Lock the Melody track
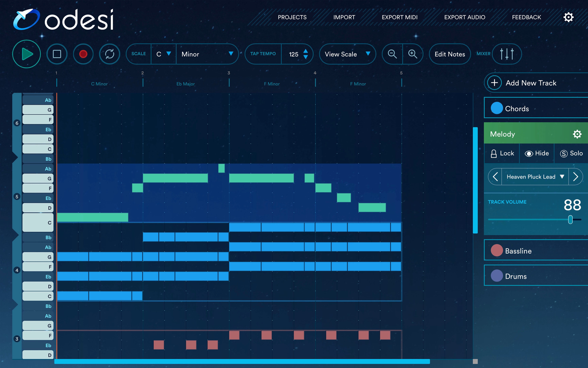The image size is (588, 368). [502, 153]
